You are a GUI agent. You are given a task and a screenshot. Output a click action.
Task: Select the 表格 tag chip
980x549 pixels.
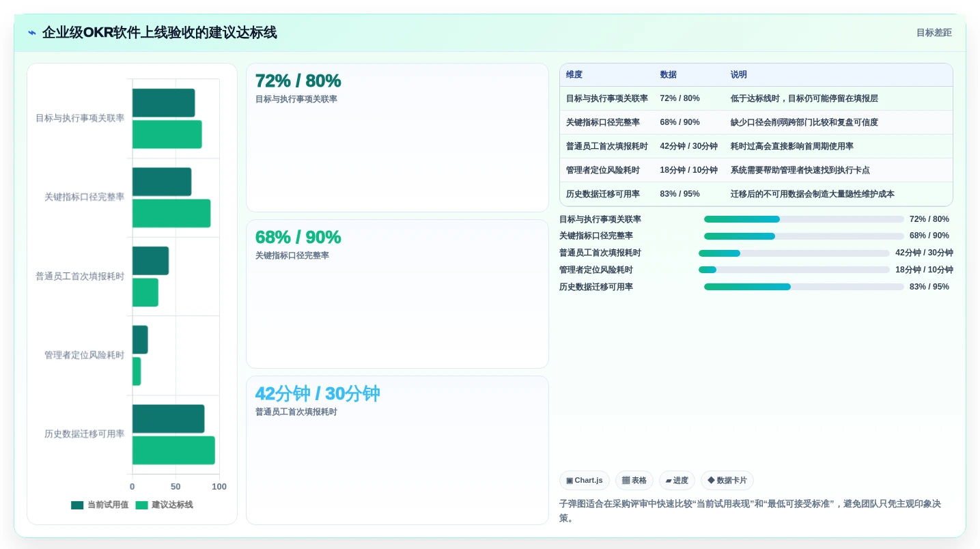click(634, 481)
